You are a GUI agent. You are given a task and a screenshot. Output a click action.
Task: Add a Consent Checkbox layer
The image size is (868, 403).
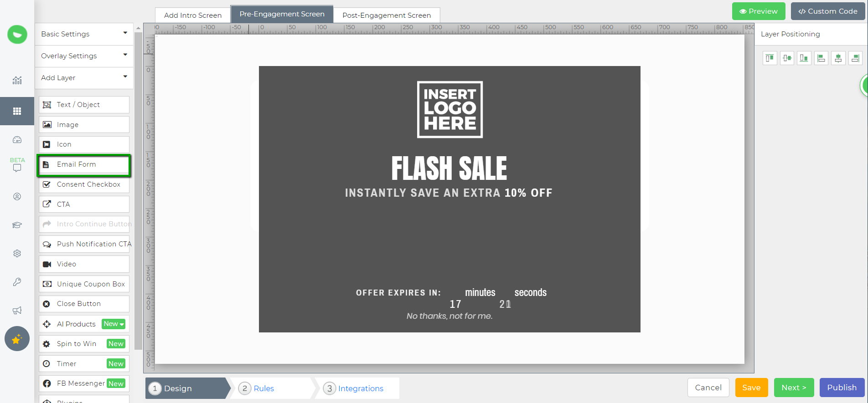coord(84,184)
